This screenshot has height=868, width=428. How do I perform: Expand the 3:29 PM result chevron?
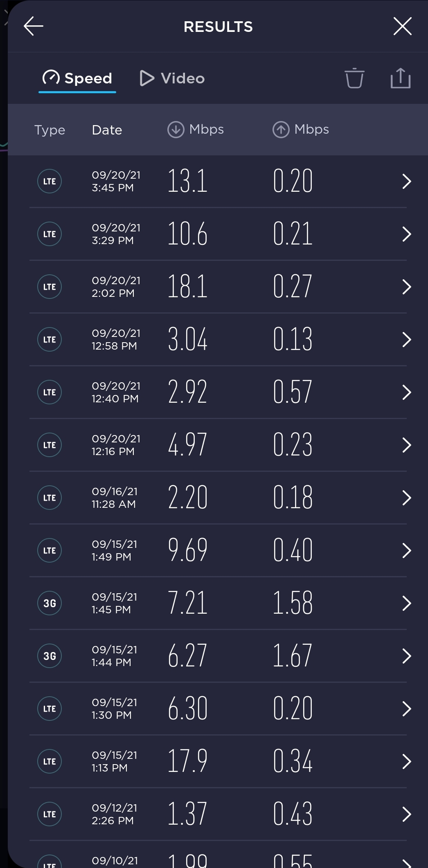[x=406, y=234]
